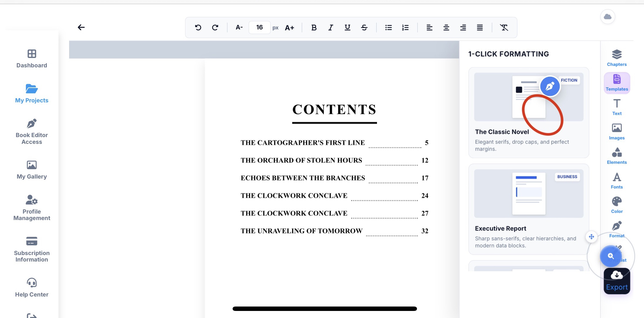Open My Gallery
Image resolution: width=644 pixels, height=318 pixels.
[x=32, y=170]
